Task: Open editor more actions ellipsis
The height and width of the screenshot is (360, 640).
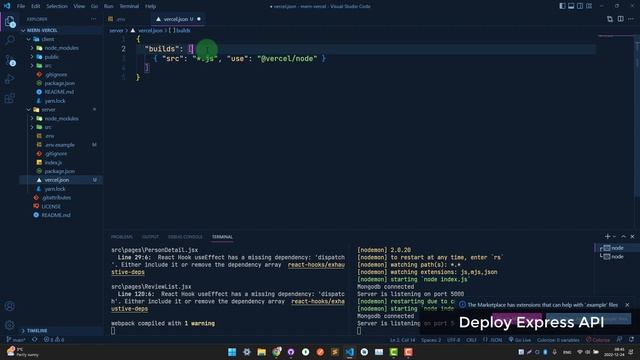Action: point(631,19)
